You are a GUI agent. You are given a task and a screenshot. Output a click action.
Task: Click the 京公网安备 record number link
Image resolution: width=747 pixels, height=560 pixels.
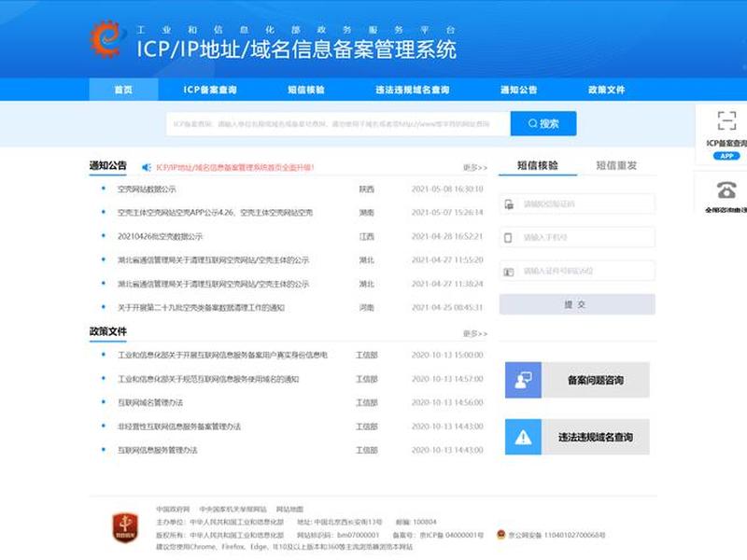[x=557, y=535]
